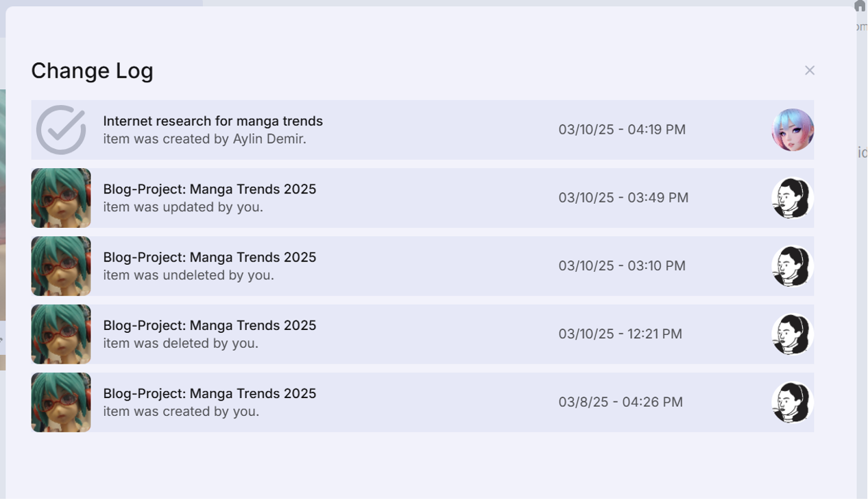Click your avatar on the updated entry

click(791, 198)
